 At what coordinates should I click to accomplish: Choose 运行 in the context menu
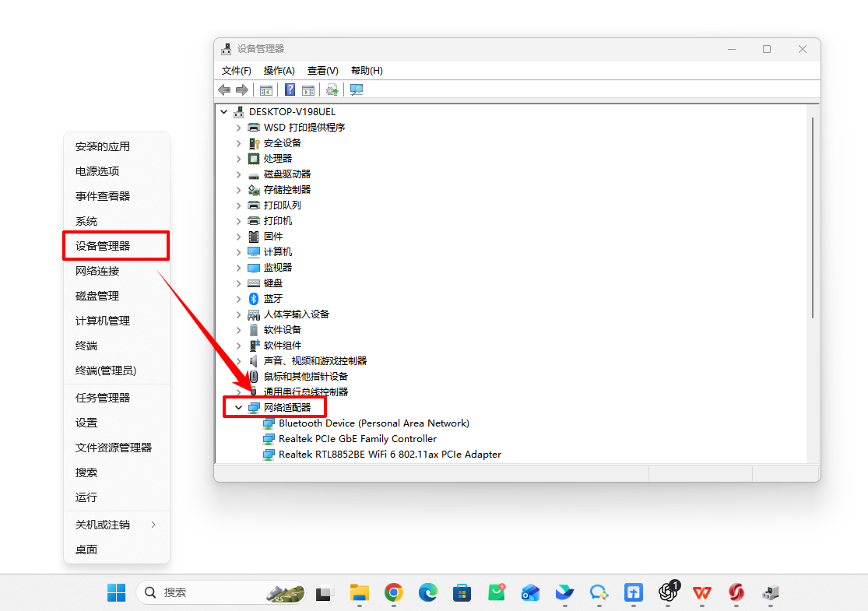[116, 497]
